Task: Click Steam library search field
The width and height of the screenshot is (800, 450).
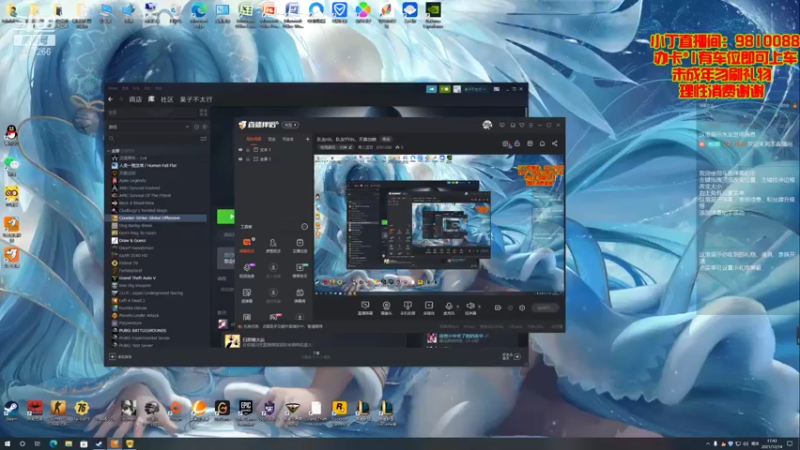Action: [153, 138]
